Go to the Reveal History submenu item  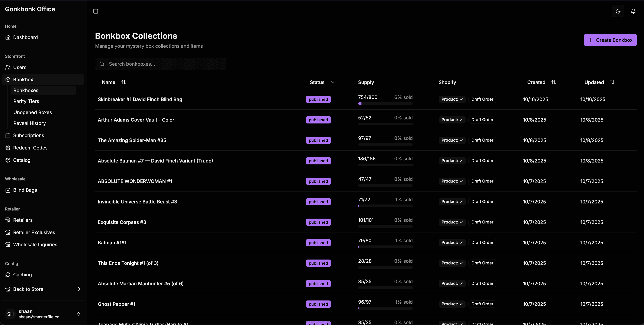point(29,123)
